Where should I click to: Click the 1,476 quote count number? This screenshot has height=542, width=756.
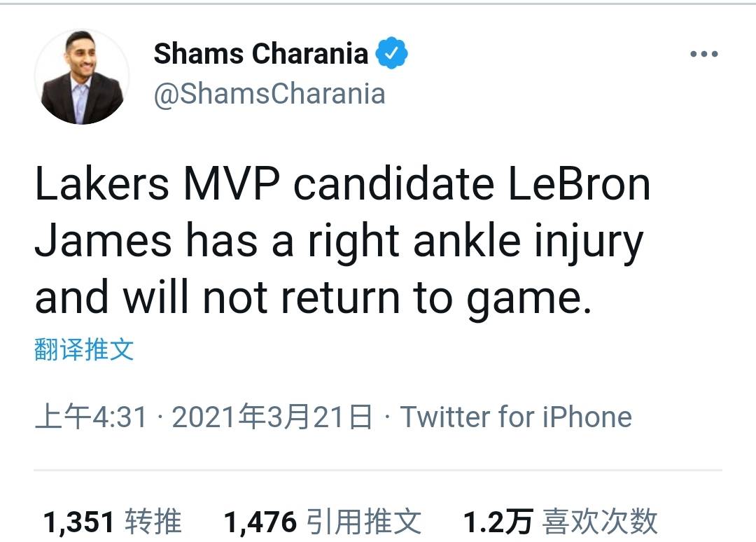pyautogui.click(x=260, y=522)
